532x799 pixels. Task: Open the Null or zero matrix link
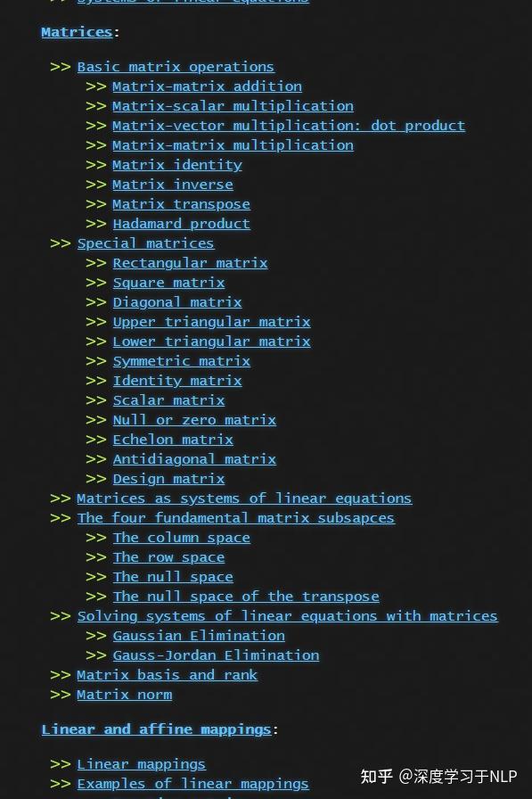coord(194,420)
